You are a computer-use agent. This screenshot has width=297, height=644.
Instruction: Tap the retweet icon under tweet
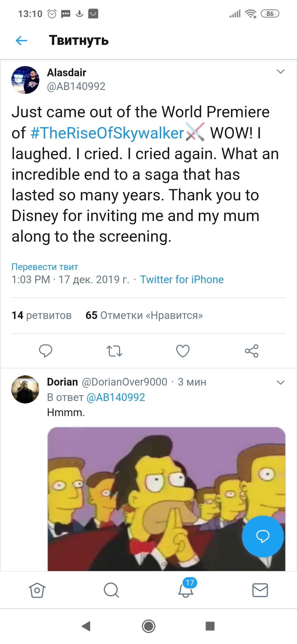point(114,351)
